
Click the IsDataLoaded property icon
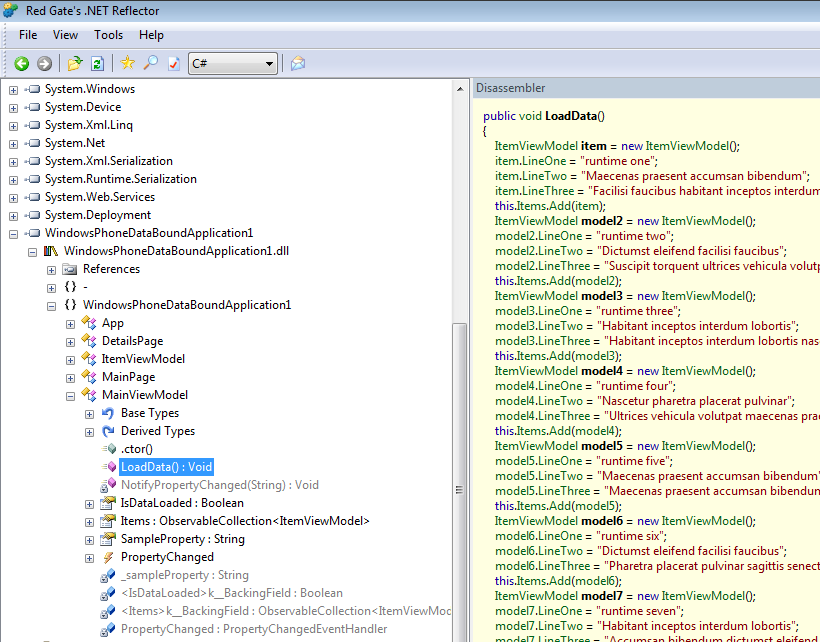point(108,503)
